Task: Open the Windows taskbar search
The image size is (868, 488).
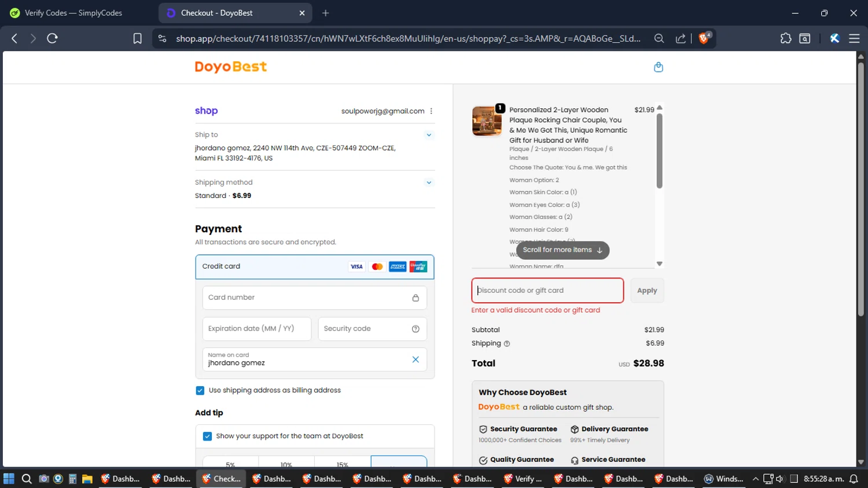Action: point(27,479)
